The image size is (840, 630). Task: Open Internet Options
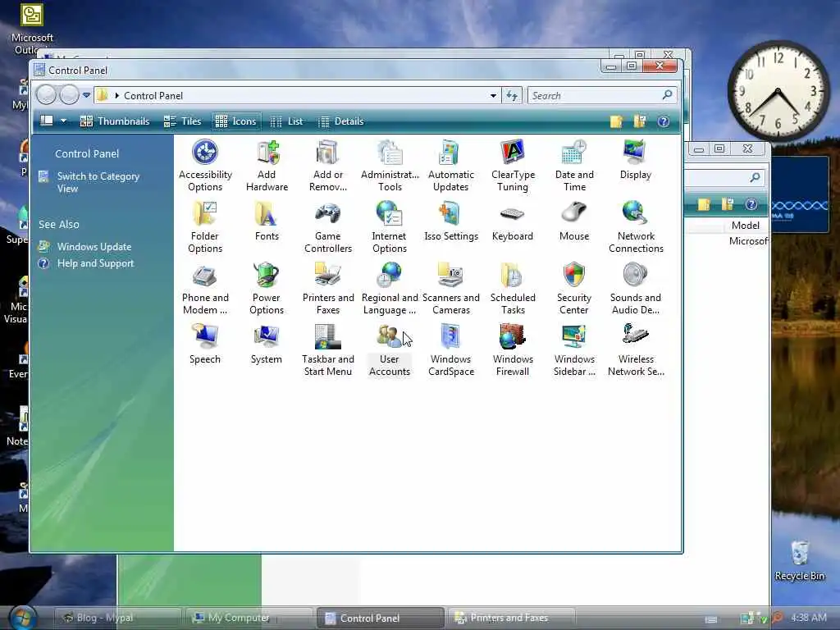coord(390,226)
